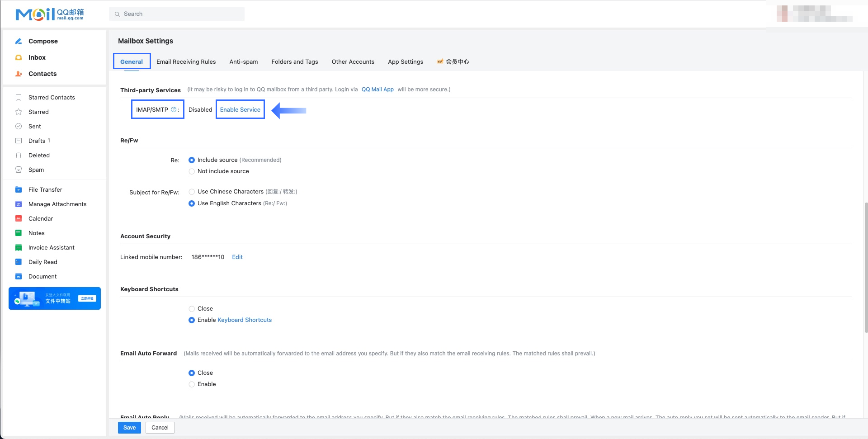Screen dimensions: 868x439
Task: Open the Compose mail icon
Action: pos(19,41)
